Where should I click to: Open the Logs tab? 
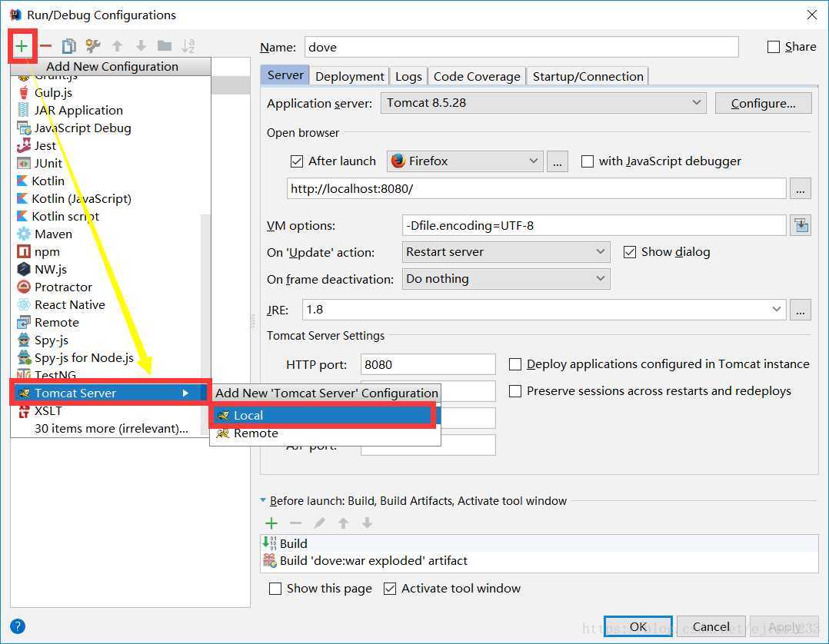pos(408,77)
